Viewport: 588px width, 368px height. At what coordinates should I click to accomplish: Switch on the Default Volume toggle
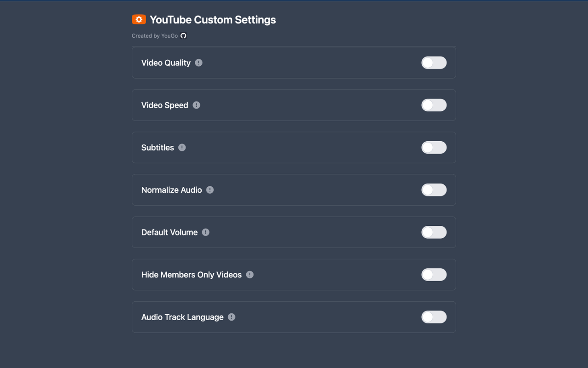point(434,232)
